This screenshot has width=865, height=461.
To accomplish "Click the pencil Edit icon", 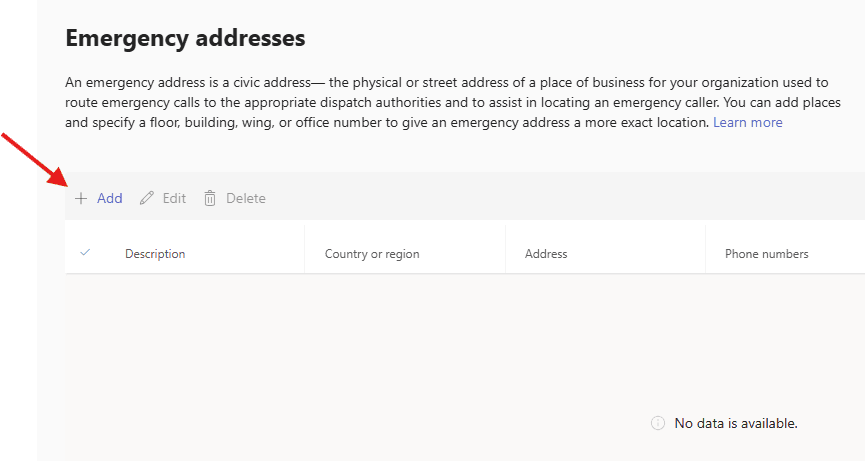I will [147, 198].
